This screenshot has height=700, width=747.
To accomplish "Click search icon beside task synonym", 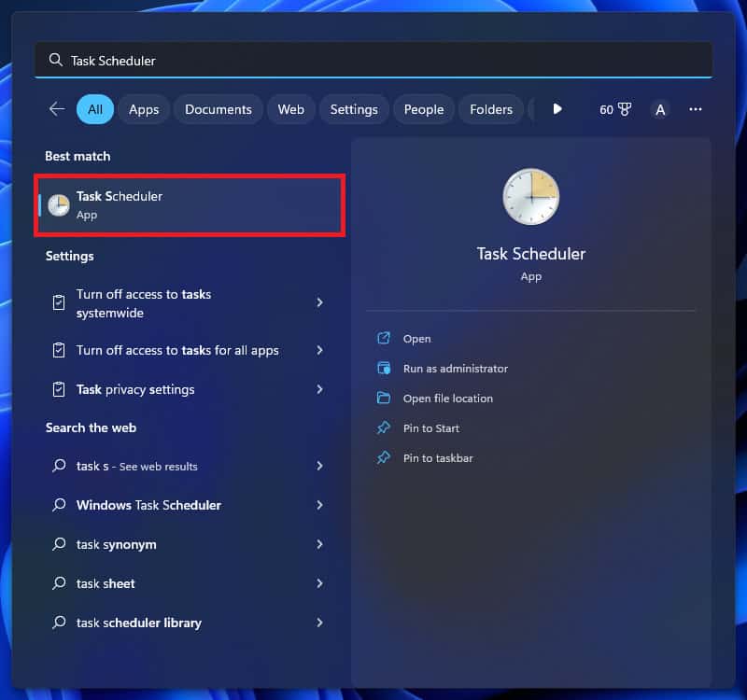I will 59,544.
